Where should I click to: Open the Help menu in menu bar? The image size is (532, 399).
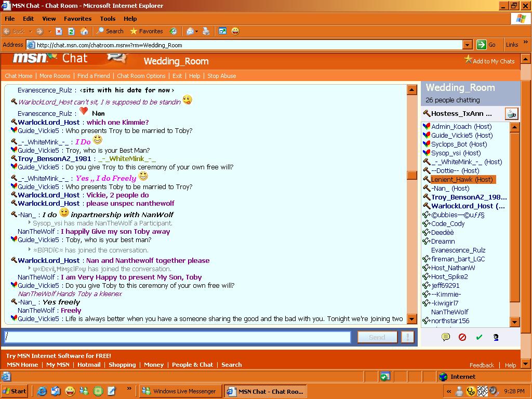pos(130,19)
